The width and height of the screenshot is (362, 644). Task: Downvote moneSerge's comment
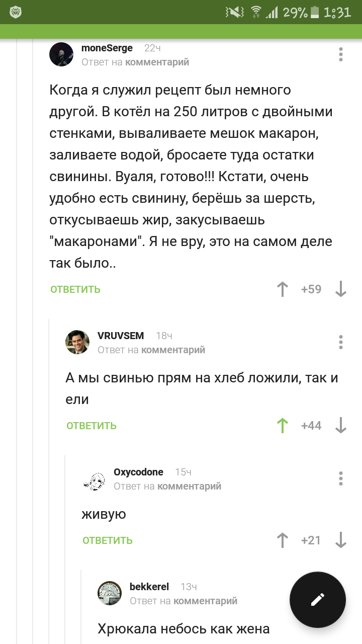(341, 289)
